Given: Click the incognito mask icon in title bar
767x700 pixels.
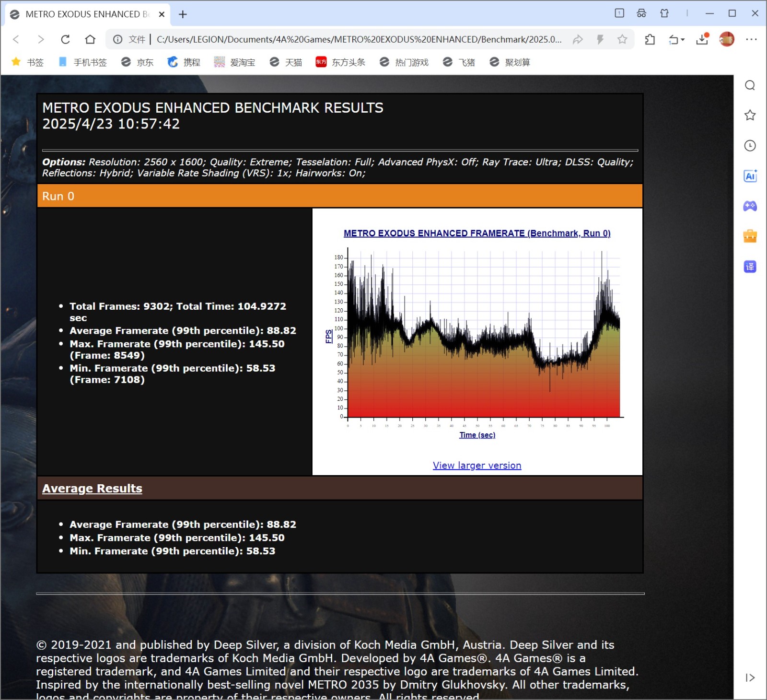Looking at the screenshot, I should [641, 13].
